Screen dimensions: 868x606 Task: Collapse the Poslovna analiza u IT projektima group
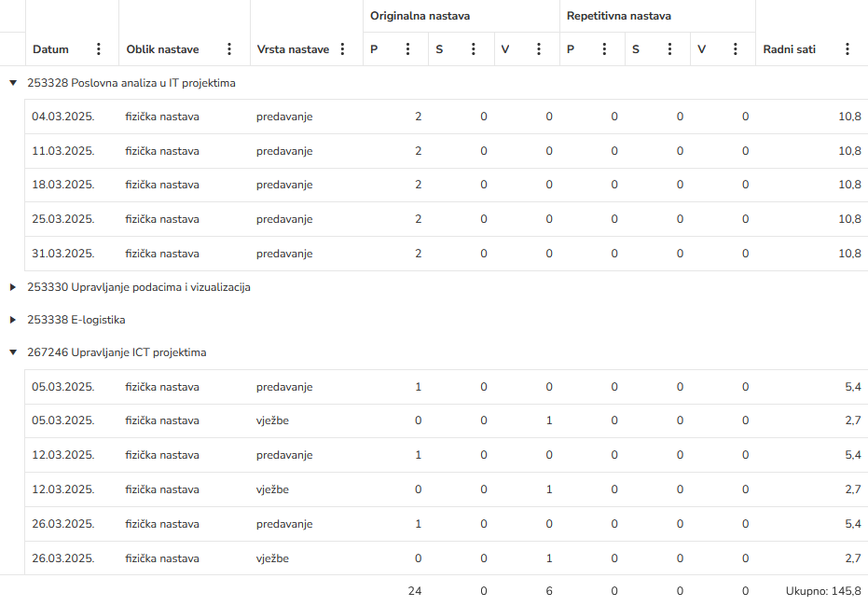pos(13,83)
